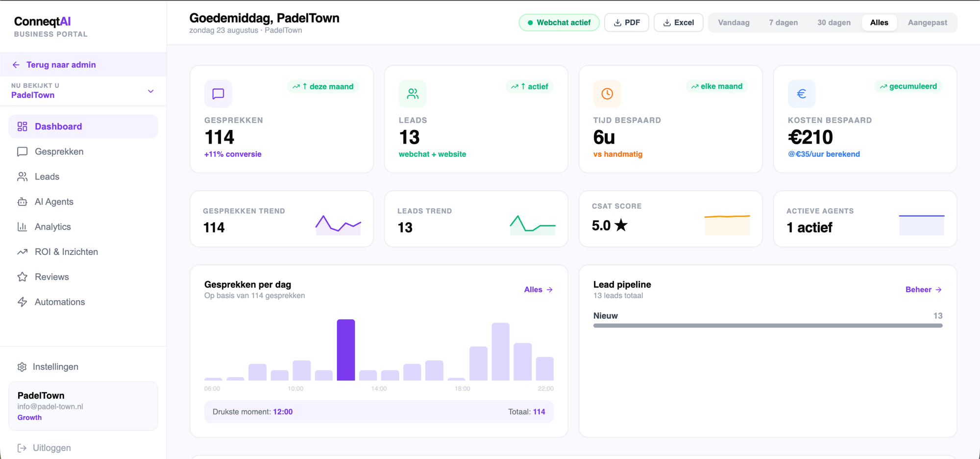Click the deze maand badge on Gesprekken card
Screen dimensions: 980x459
pos(323,86)
